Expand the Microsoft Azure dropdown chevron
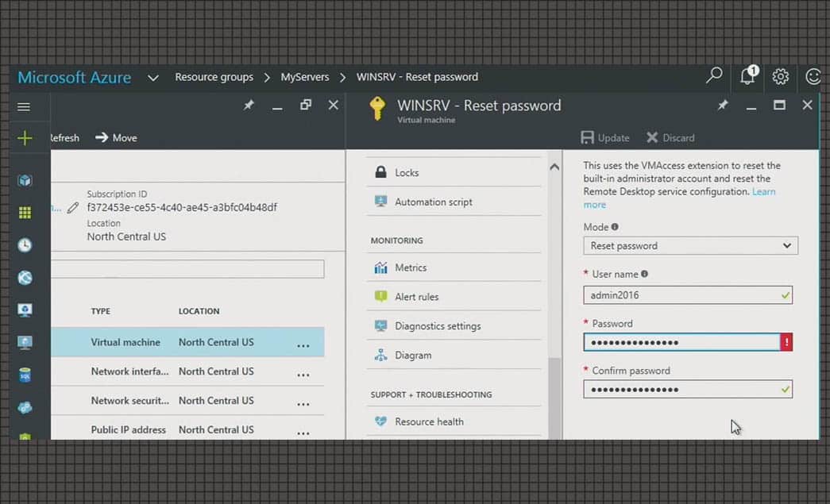 (153, 78)
